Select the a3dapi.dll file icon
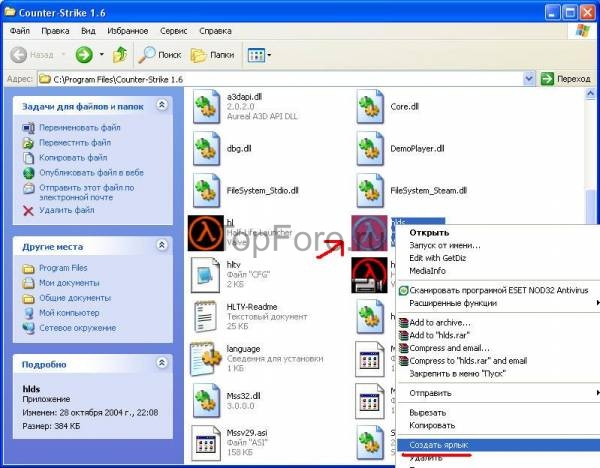600x468 pixels. pos(207,106)
